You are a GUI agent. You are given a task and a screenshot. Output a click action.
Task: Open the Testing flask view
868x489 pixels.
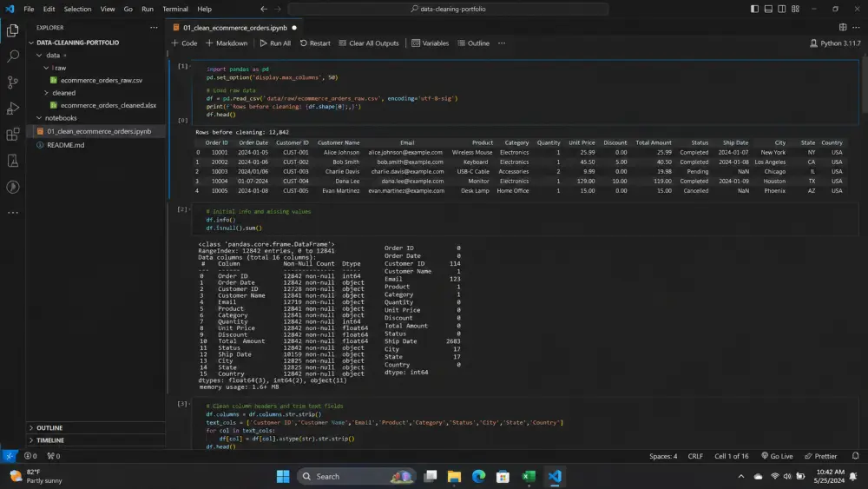pos(12,161)
